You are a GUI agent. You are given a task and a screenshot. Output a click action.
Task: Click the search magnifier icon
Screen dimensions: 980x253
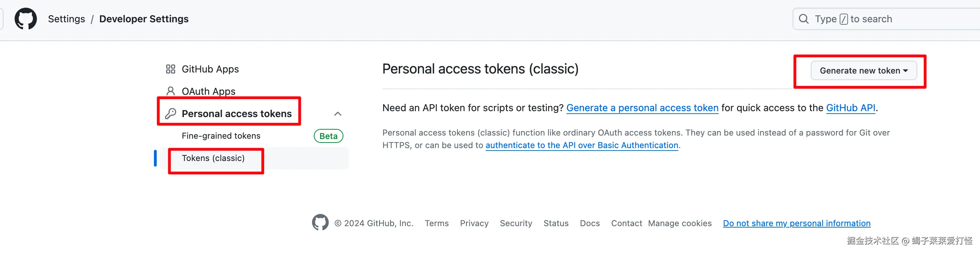pyautogui.click(x=803, y=19)
